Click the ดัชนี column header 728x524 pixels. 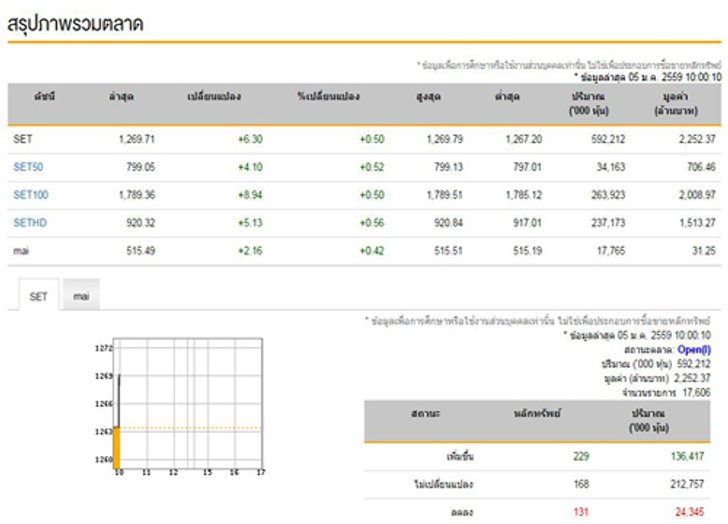point(44,97)
